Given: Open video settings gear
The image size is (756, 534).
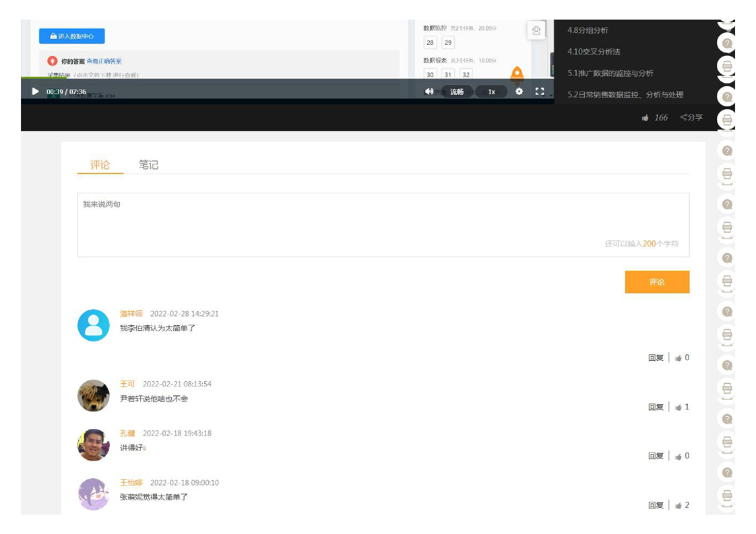Looking at the screenshot, I should point(519,92).
